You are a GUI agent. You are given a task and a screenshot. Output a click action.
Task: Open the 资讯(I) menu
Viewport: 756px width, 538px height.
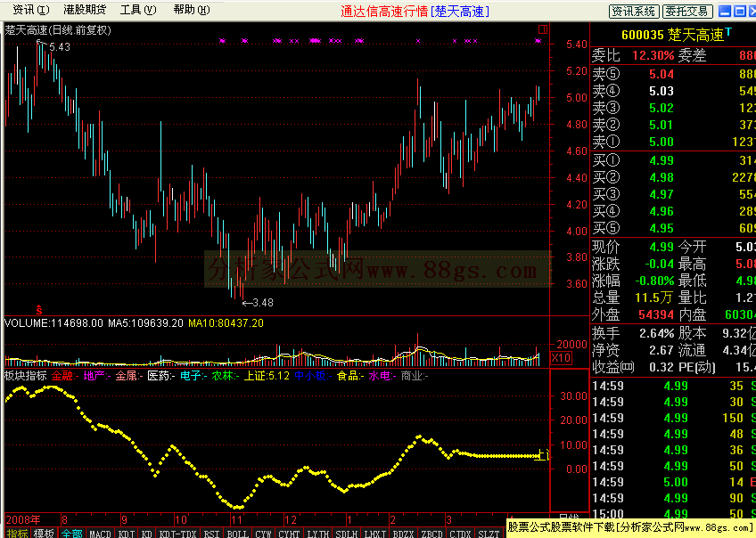[30, 10]
